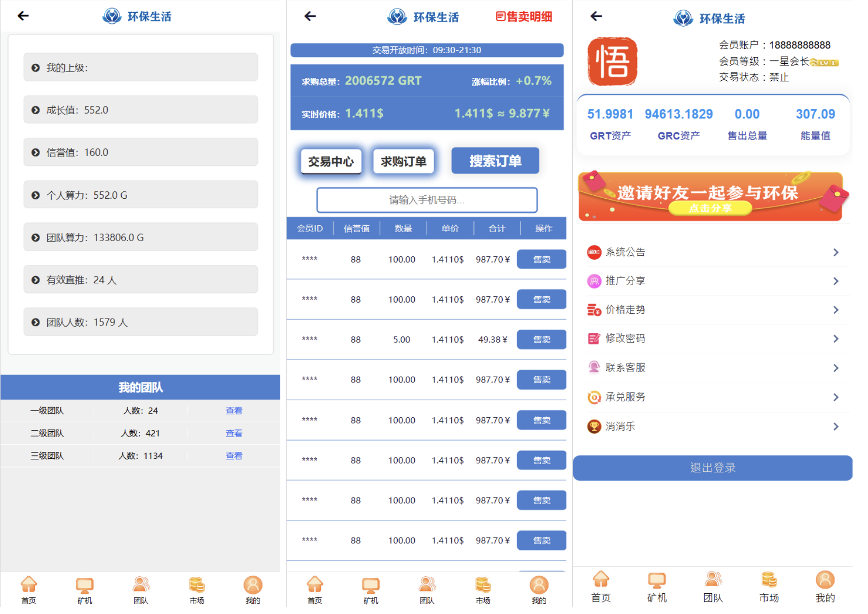Click the 系统公告 announcement icon
This screenshot has height=614, width=868.
click(594, 252)
